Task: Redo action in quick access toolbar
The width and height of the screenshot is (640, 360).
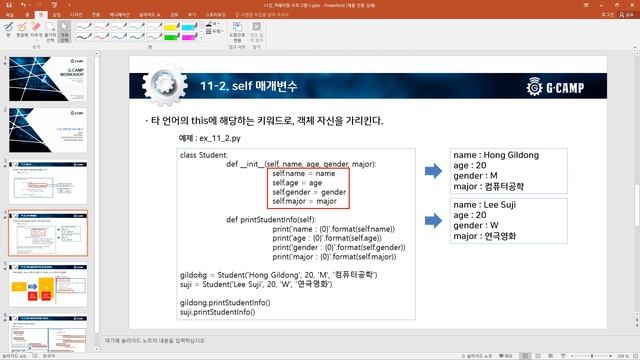Action: click(x=40, y=5)
